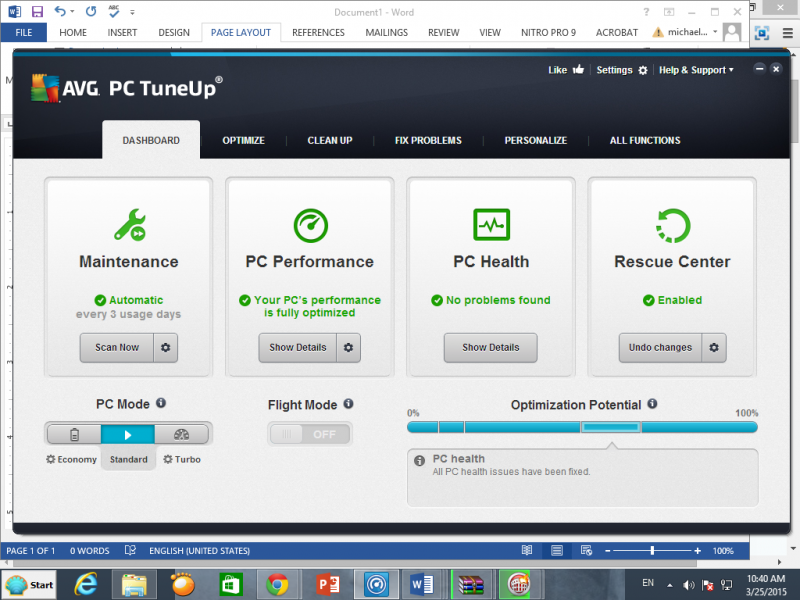Click the PC Performance gauge icon
Viewport: 800px width, 600px height.
311,225
